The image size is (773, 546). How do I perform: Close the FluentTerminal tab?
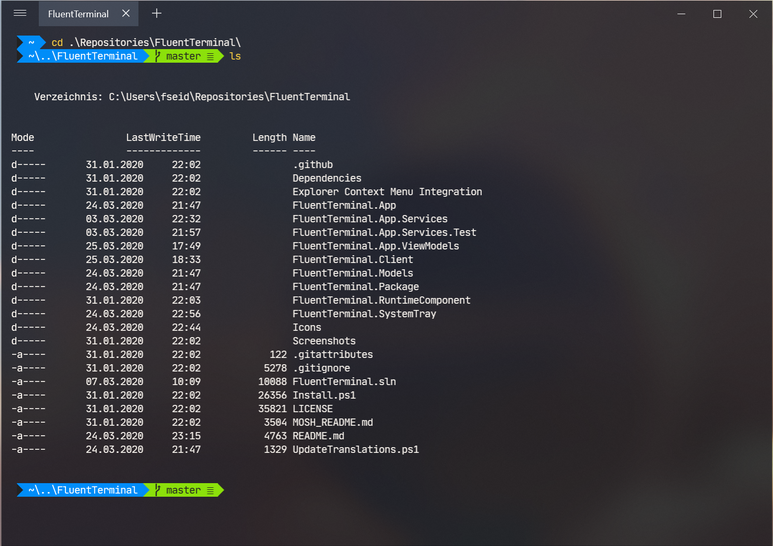pyautogui.click(x=126, y=13)
